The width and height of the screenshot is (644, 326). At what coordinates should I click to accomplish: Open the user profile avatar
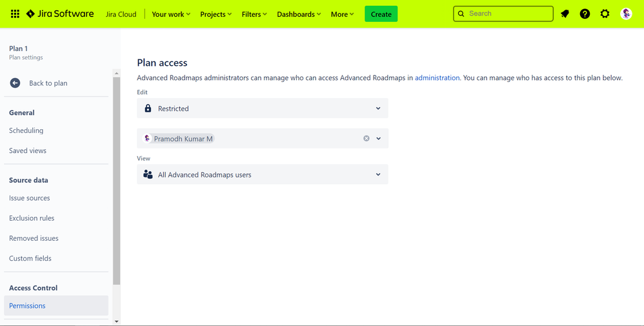coord(626,14)
